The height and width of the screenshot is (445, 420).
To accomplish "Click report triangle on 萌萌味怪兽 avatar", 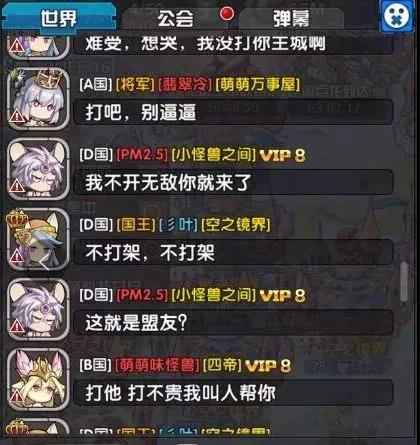I will 16,397.
